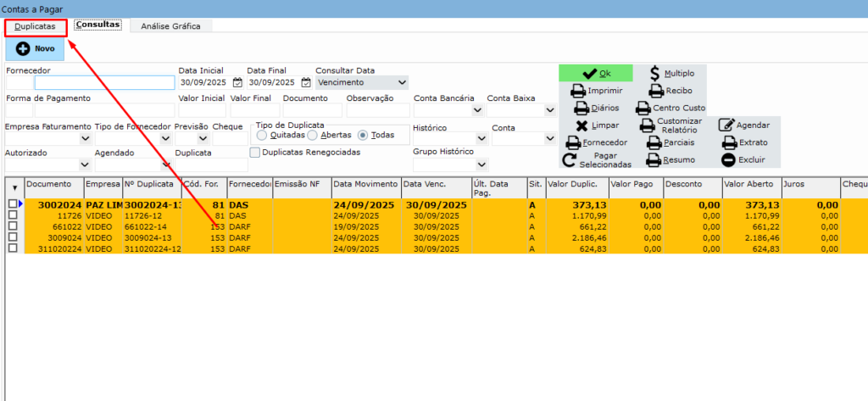The width and height of the screenshot is (868, 401).
Task: Click the Imprimir printer icon
Action: tap(578, 91)
